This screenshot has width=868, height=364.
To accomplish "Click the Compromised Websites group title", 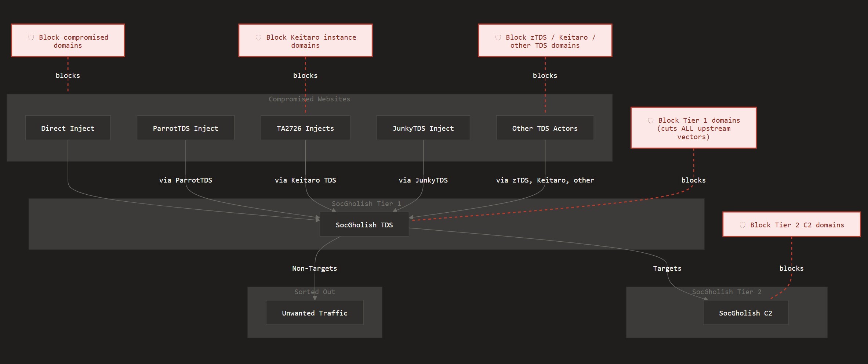I will point(309,99).
